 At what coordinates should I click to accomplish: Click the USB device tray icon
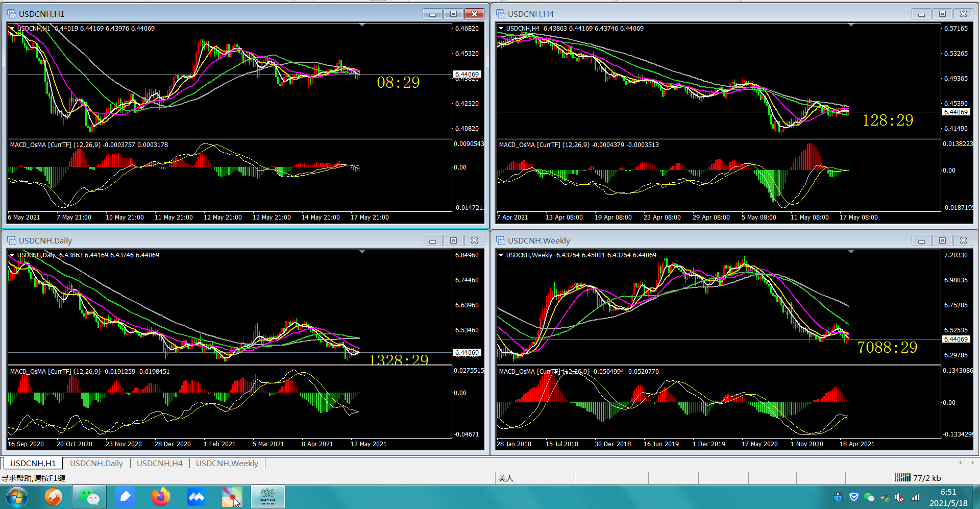(x=838, y=497)
